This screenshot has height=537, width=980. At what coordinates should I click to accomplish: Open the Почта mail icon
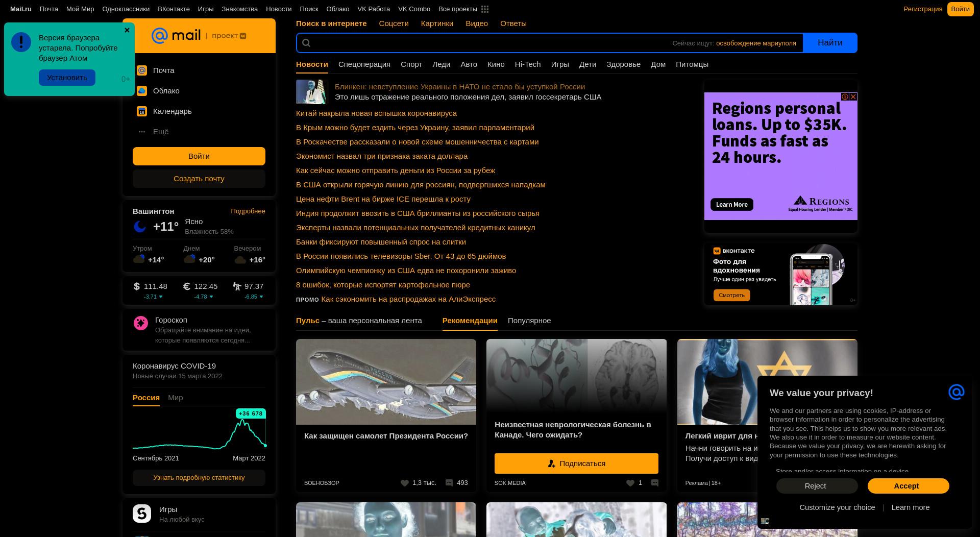click(142, 70)
